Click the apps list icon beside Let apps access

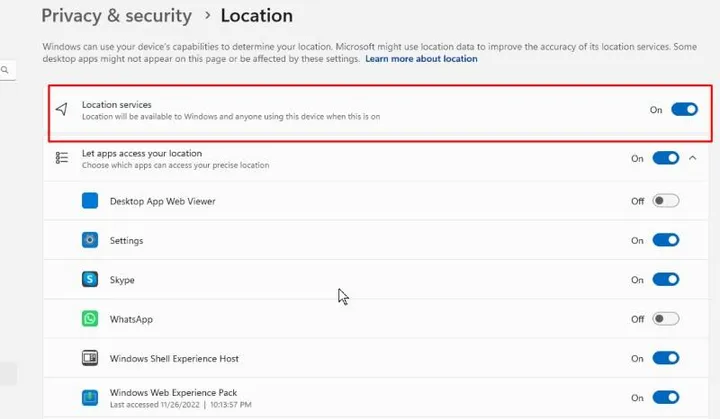point(62,158)
